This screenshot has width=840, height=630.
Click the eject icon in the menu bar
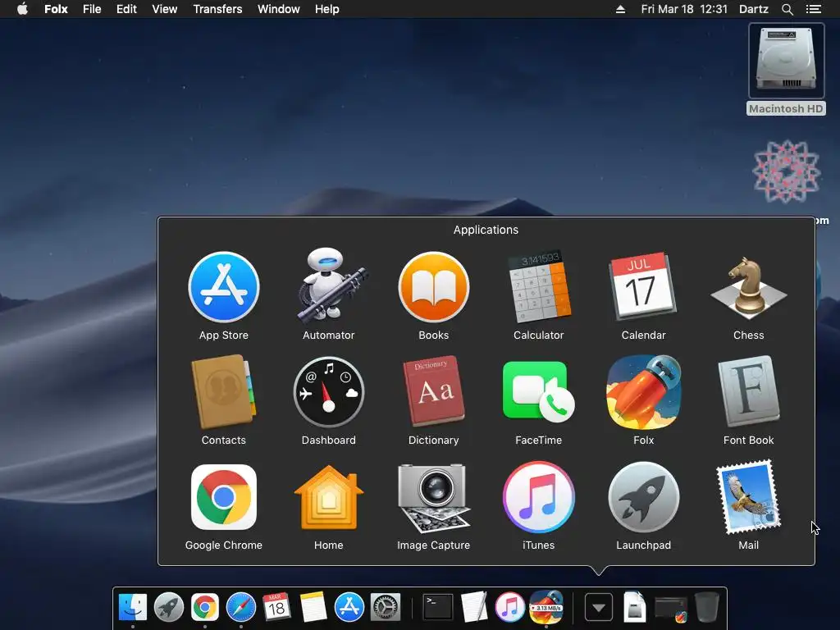pyautogui.click(x=620, y=9)
